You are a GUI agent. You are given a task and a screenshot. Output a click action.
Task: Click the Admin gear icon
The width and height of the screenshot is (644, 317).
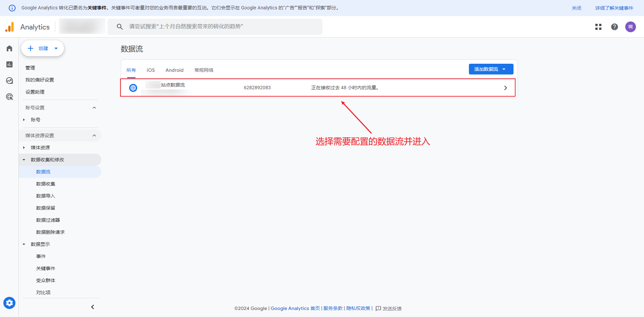[9, 303]
